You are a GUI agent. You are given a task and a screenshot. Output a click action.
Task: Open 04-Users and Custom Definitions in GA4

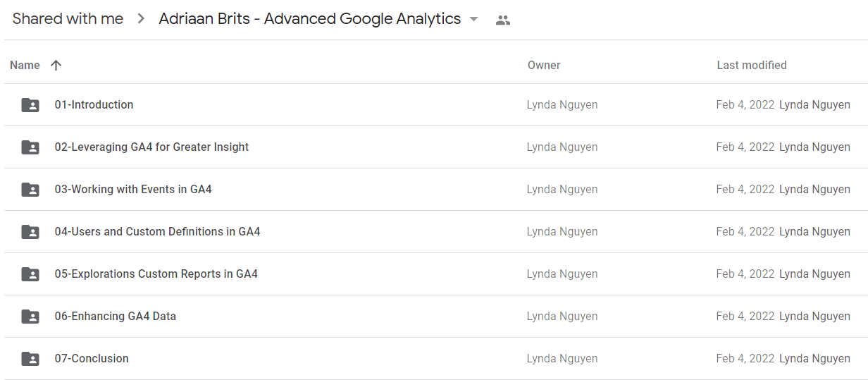coord(157,231)
